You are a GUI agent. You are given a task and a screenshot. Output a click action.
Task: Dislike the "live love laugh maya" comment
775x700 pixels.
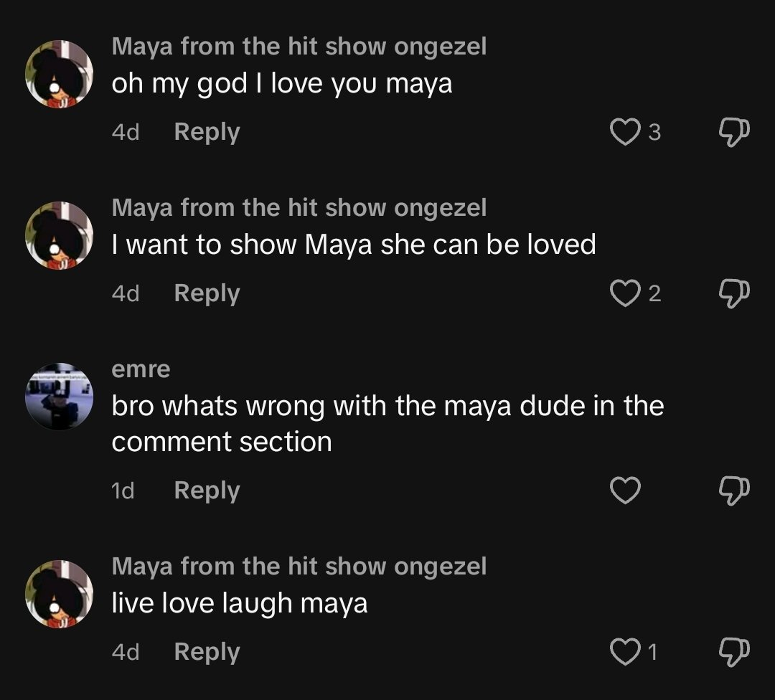(x=733, y=652)
